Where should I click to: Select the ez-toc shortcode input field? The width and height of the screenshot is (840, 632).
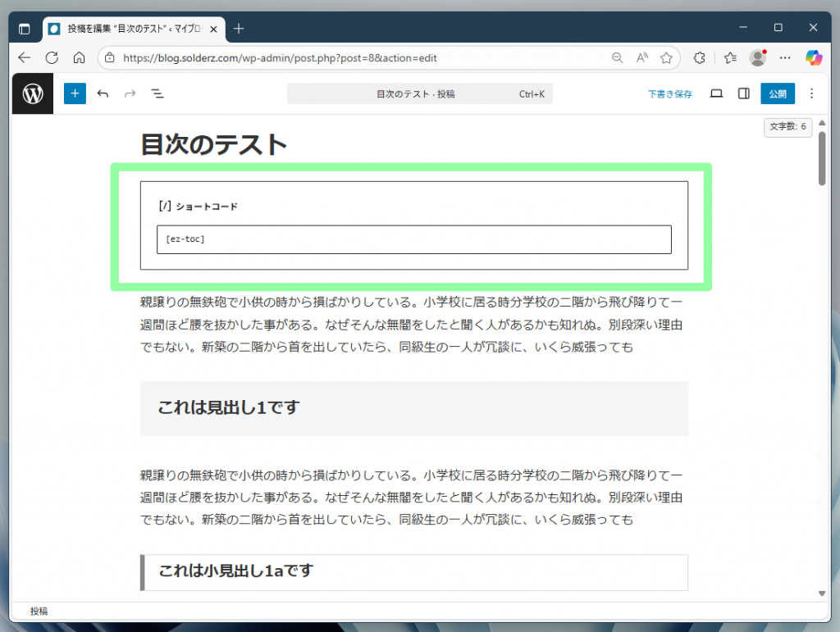[x=413, y=239]
